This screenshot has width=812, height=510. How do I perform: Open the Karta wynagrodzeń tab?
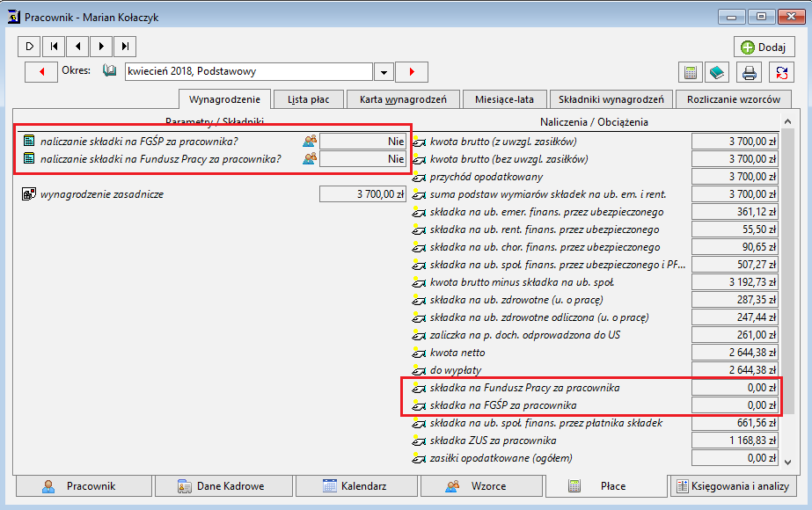click(x=403, y=99)
